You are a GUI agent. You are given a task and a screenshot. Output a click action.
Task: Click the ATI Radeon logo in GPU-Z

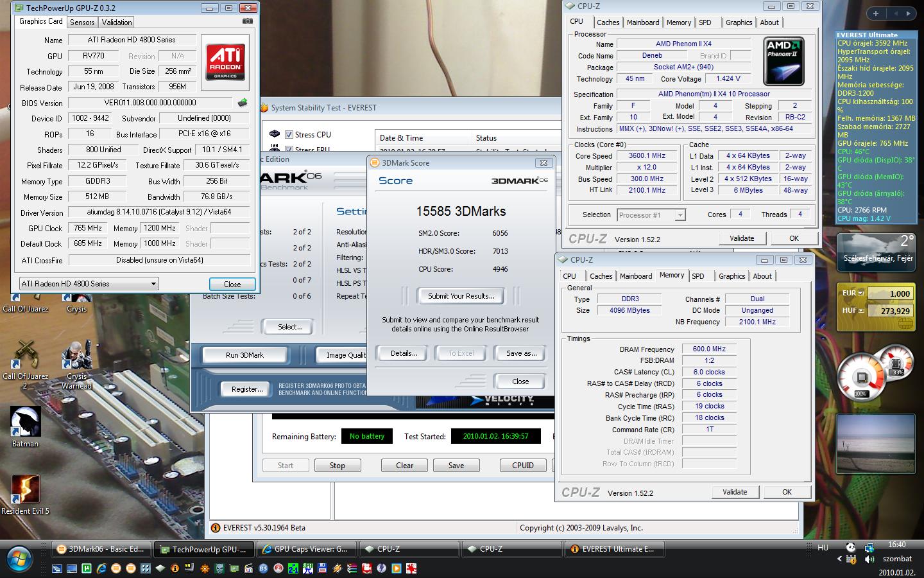pos(225,62)
